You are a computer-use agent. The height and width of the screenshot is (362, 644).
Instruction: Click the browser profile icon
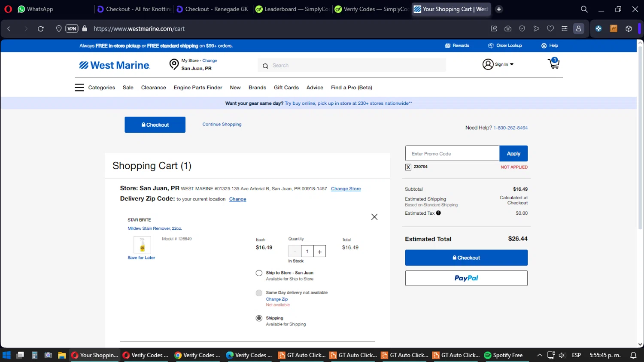coord(579,29)
